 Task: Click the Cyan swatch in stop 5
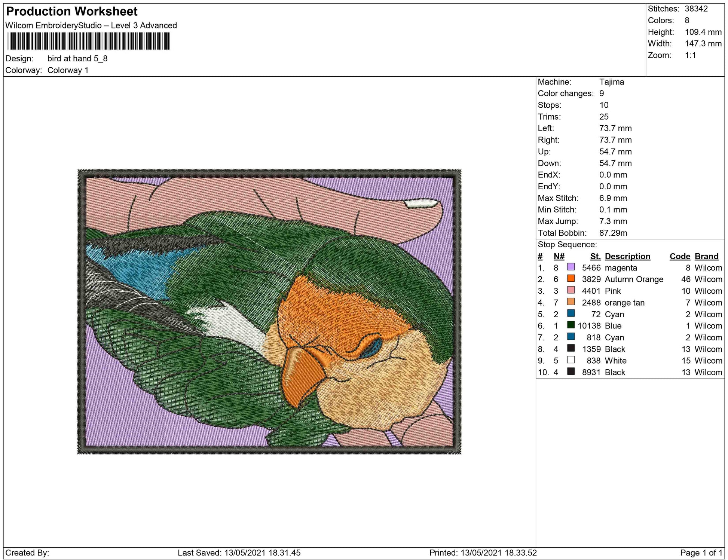click(x=571, y=313)
